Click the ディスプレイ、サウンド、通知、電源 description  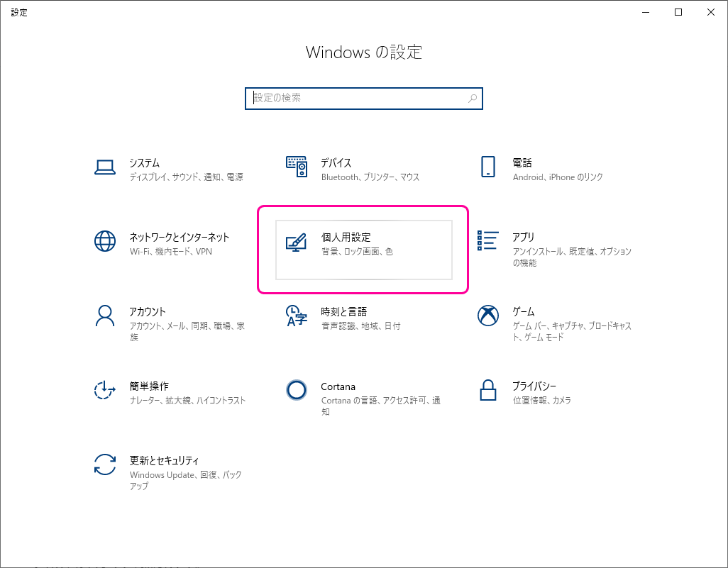[x=186, y=177]
